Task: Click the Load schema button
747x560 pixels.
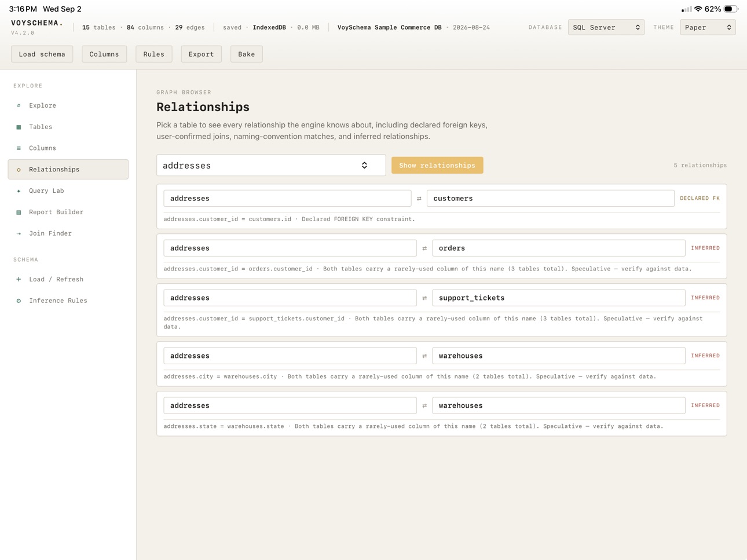Action: pos(42,54)
